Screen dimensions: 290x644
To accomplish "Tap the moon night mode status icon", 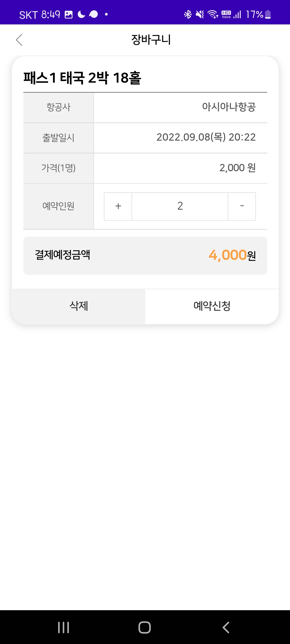I will [81, 14].
